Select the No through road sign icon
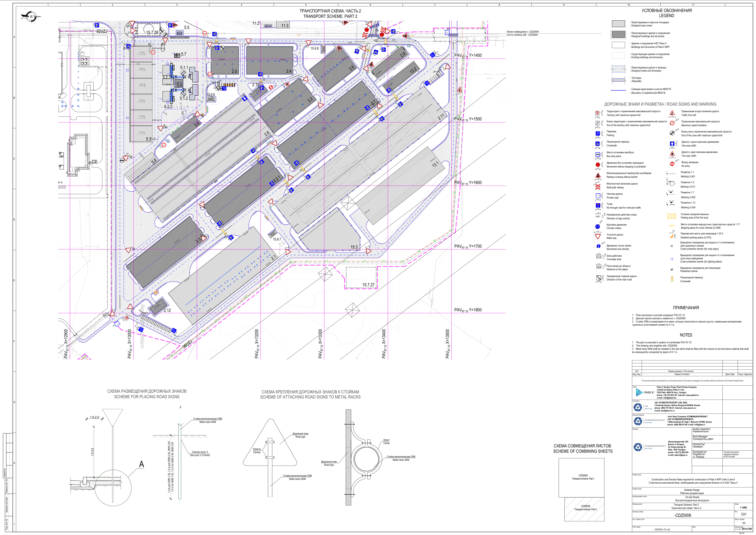 [x=598, y=206]
